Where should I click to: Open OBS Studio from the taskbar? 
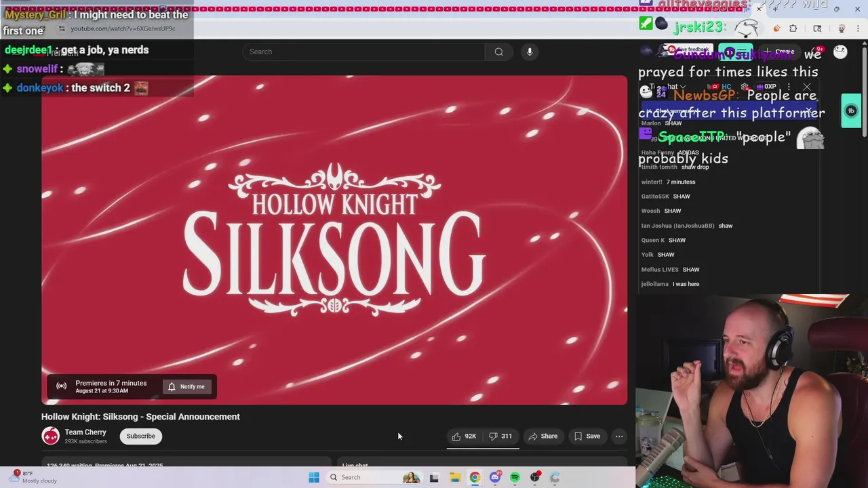point(535,477)
